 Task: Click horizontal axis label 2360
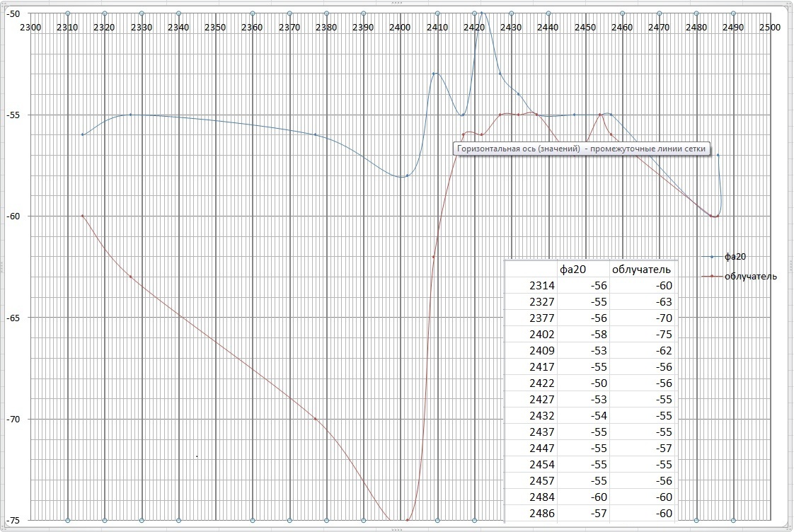tap(252, 28)
